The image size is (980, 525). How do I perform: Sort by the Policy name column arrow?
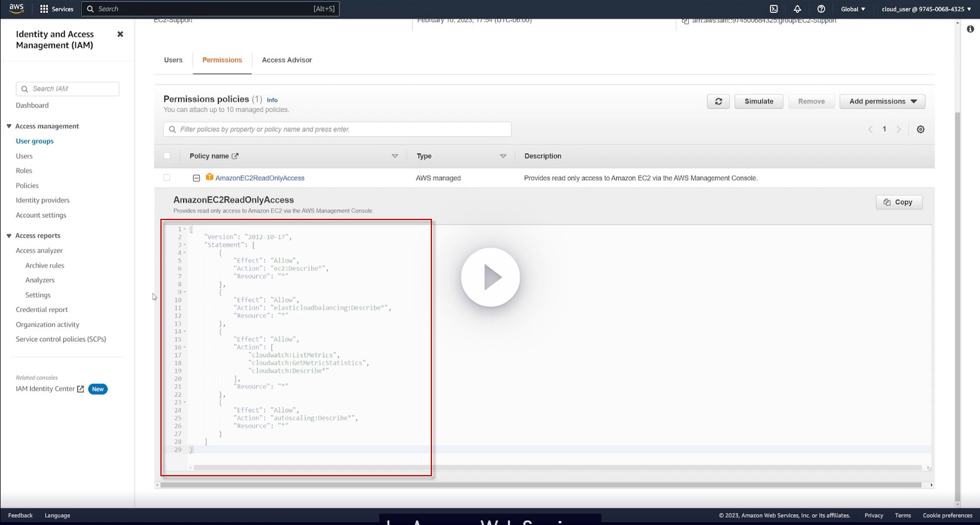[x=395, y=156]
